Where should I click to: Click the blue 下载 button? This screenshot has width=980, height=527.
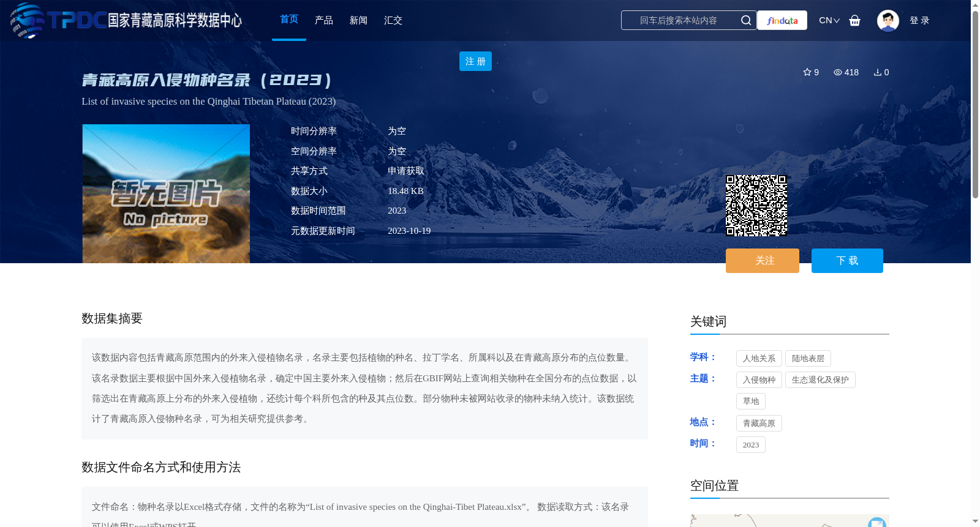(847, 261)
